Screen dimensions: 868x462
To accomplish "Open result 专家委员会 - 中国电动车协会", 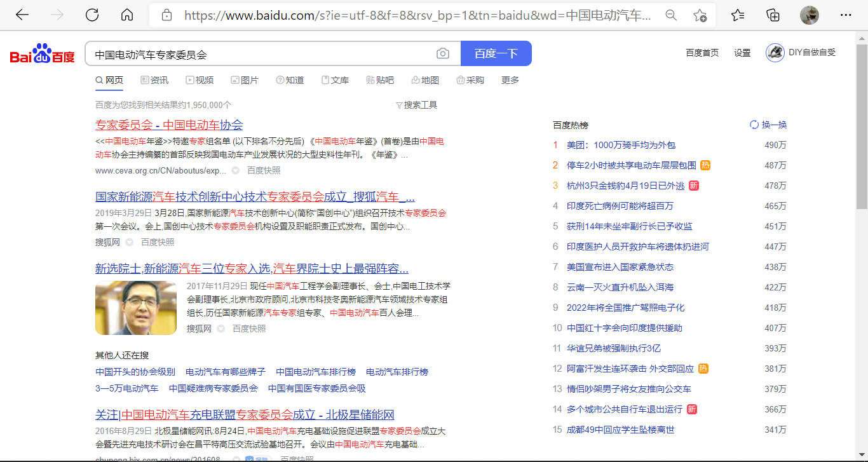I will pos(169,125).
